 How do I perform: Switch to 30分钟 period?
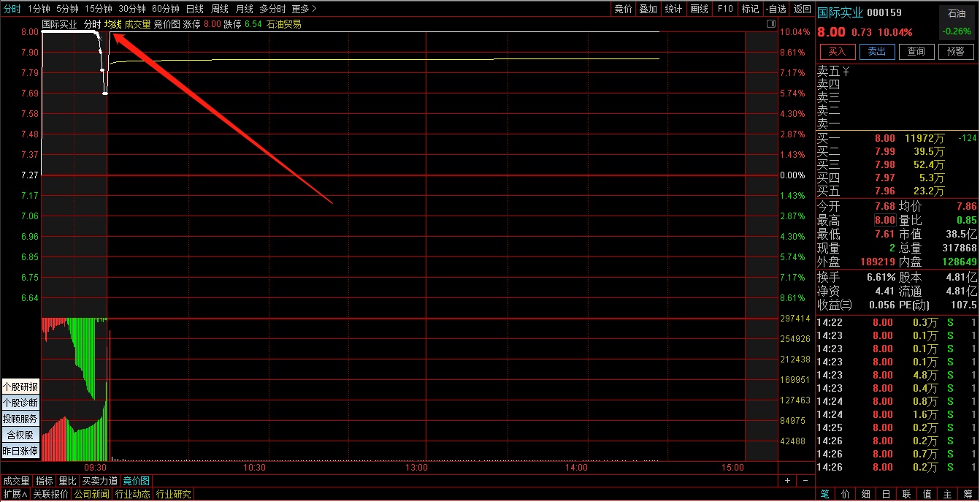(132, 9)
